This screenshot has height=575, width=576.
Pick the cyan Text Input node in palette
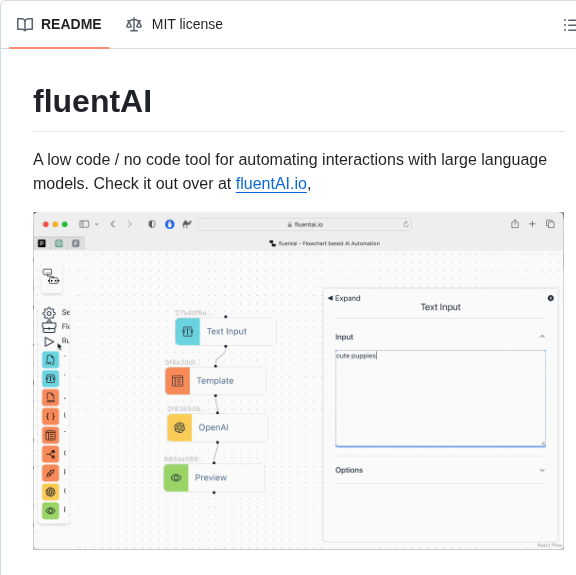click(x=50, y=378)
